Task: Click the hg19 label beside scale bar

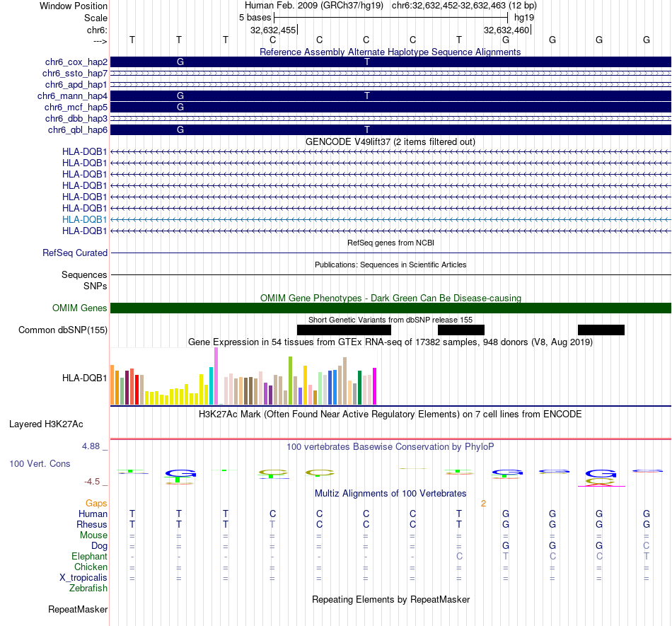Action: point(524,18)
